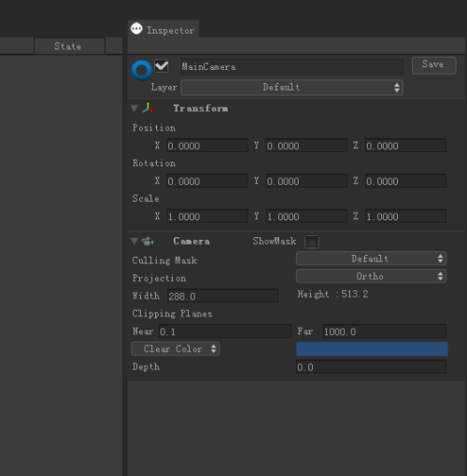
Task: Switch to the Inspector tab
Action: coord(163,29)
